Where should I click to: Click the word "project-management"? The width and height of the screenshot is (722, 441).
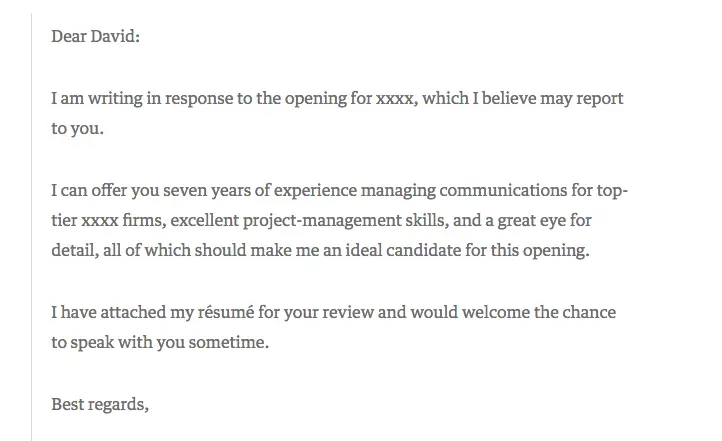pos(322,221)
